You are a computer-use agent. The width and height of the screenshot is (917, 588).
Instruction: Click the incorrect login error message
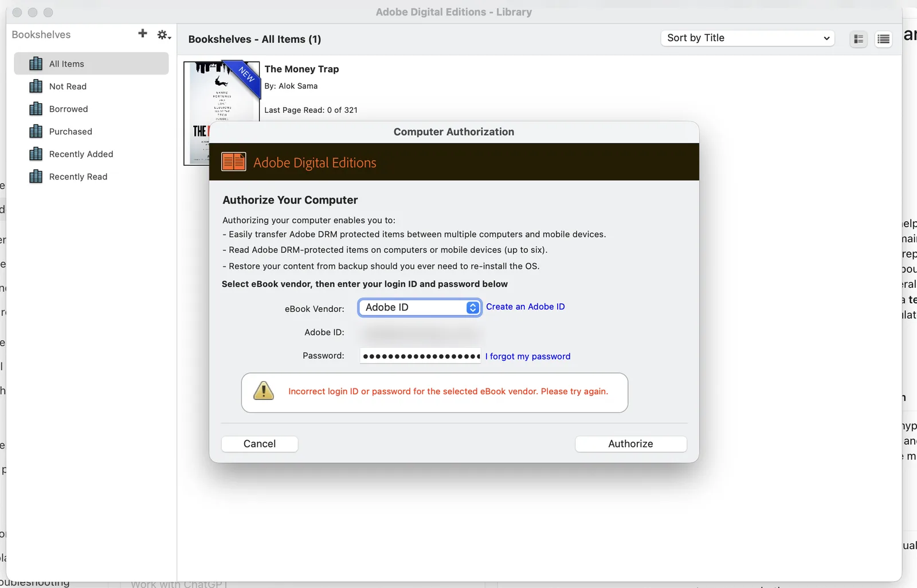coord(448,391)
